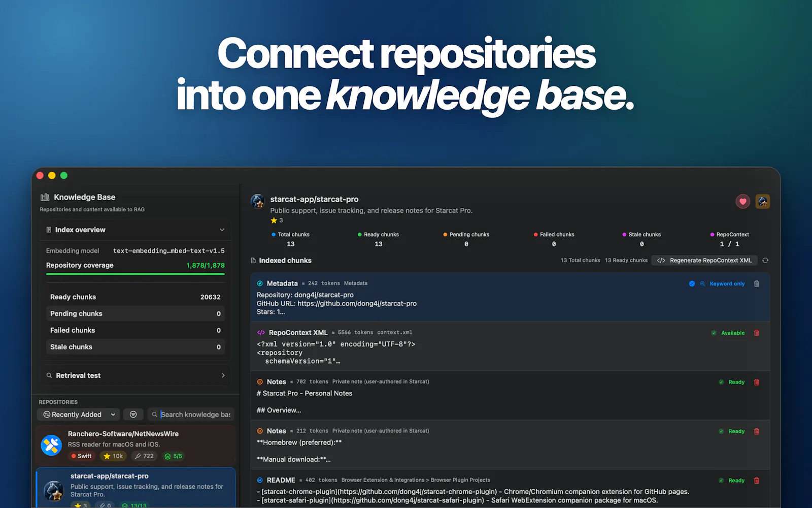Viewport: 812px width, 508px height.
Task: Click the repository coverage progress bar
Action: (x=136, y=274)
